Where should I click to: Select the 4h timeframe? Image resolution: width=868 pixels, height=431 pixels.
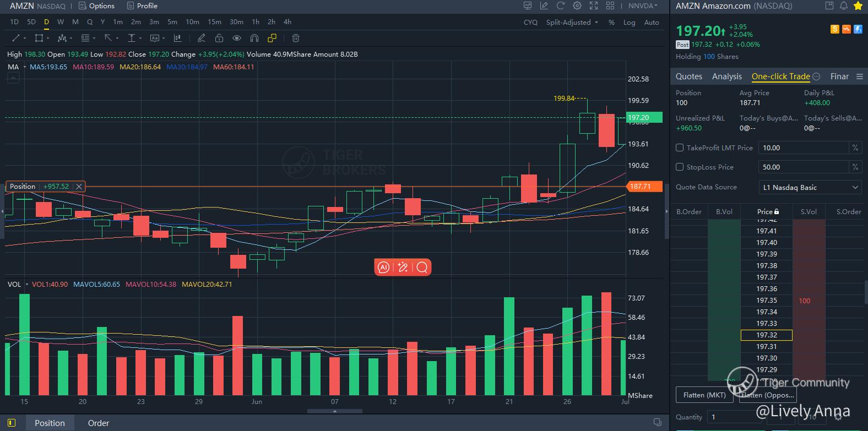point(287,22)
